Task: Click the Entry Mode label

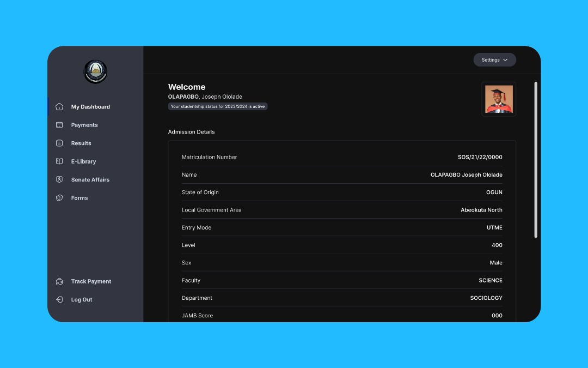Action: point(197,227)
